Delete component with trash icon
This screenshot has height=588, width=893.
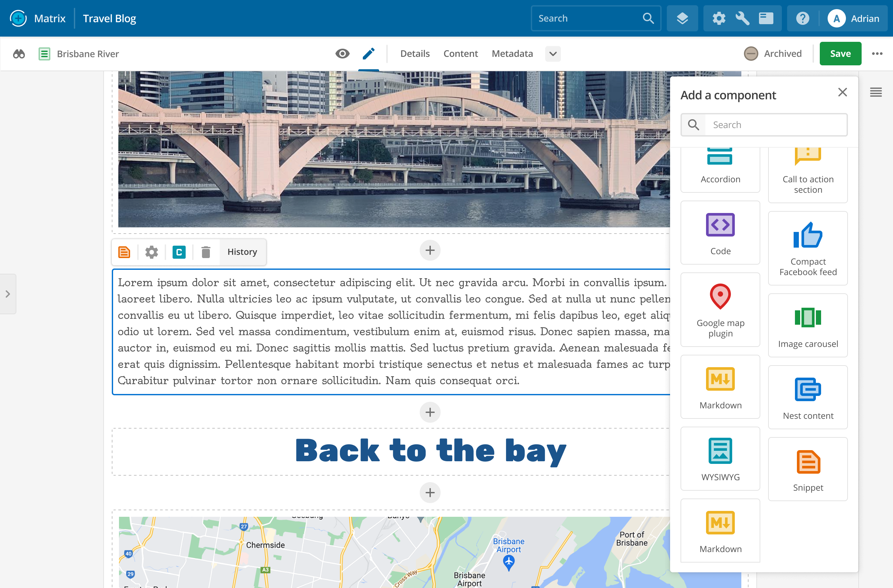[x=206, y=252]
